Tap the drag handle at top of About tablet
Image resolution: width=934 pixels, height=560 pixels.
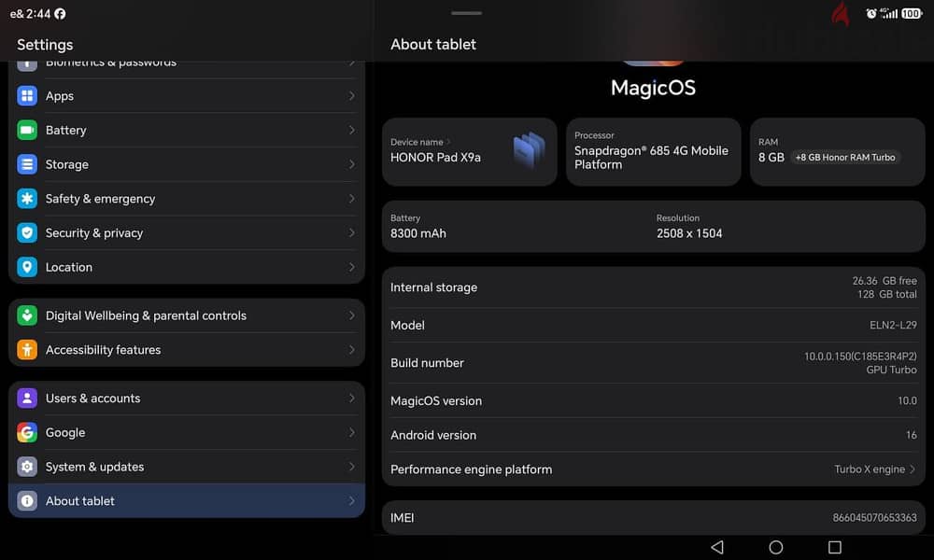click(466, 13)
